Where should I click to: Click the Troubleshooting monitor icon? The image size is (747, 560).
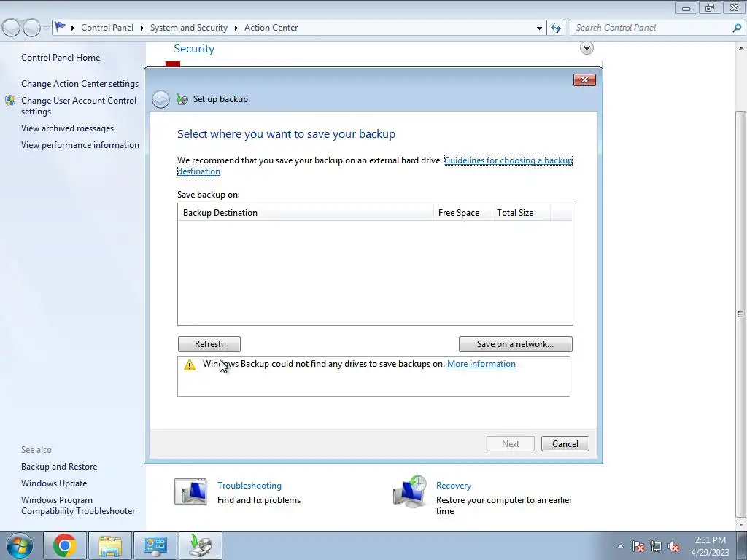[190, 492]
